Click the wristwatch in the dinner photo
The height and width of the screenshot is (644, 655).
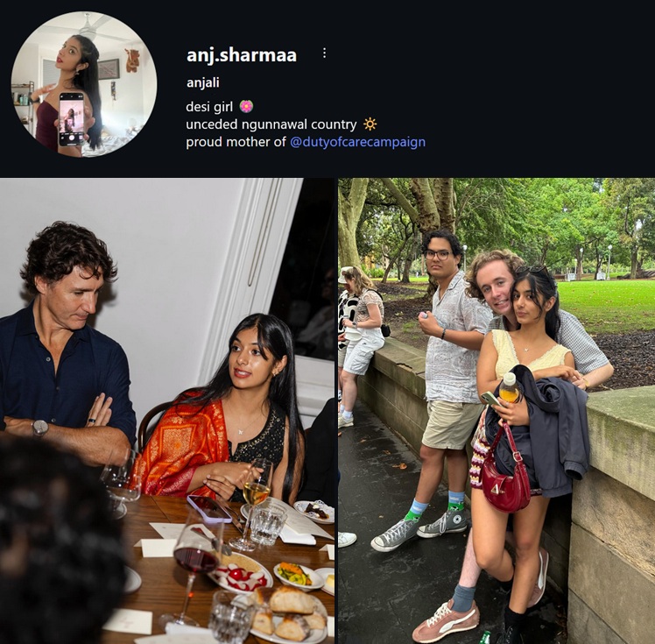(39, 428)
